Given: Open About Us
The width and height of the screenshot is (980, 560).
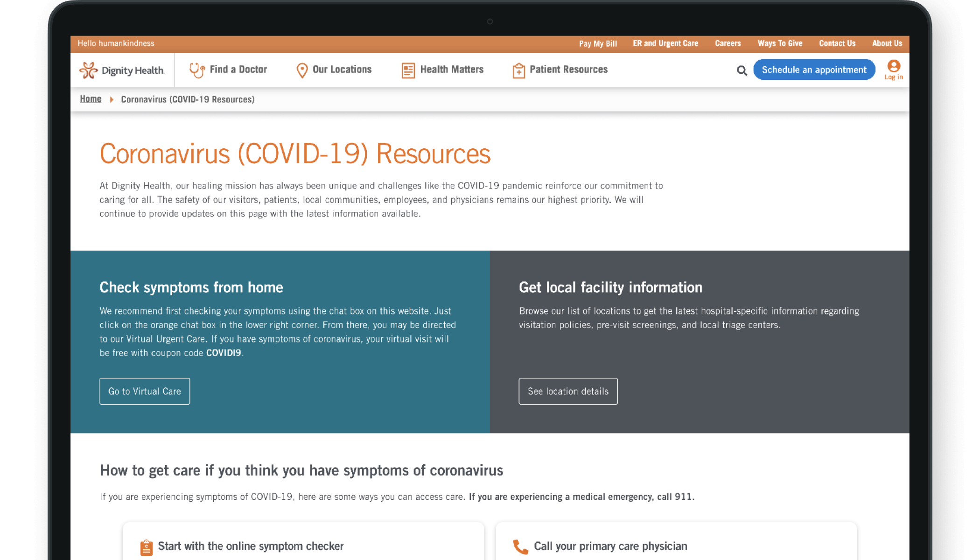Looking at the screenshot, I should 887,43.
